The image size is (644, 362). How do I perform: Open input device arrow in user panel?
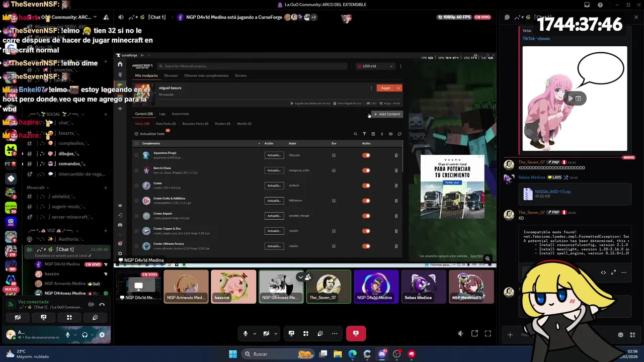tap(75, 335)
